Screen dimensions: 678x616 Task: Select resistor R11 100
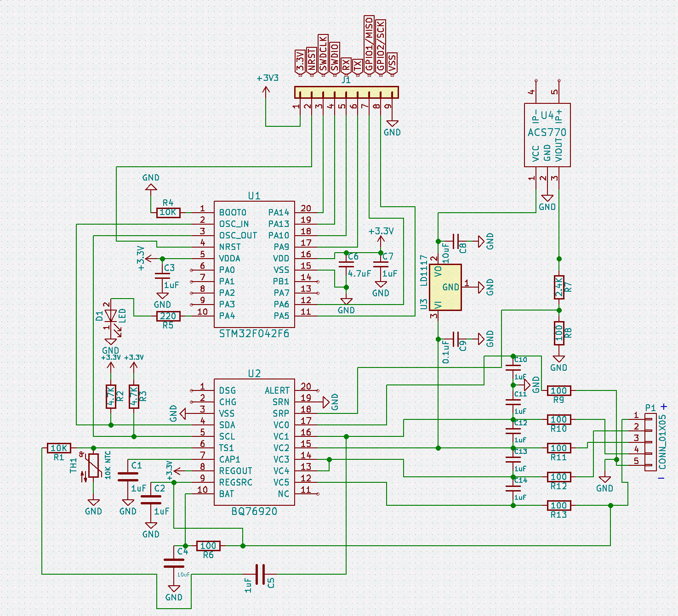point(559,448)
